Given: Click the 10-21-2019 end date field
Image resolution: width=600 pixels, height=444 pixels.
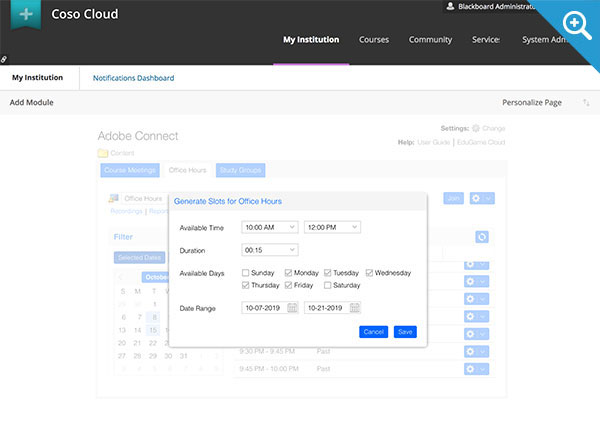Looking at the screenshot, I should [x=332, y=308].
